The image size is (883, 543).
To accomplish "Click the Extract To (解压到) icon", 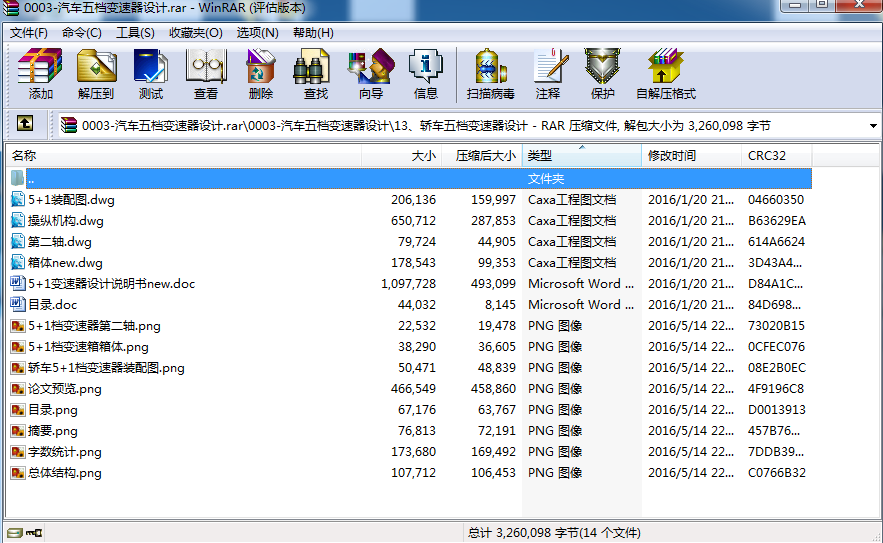I will [x=96, y=74].
